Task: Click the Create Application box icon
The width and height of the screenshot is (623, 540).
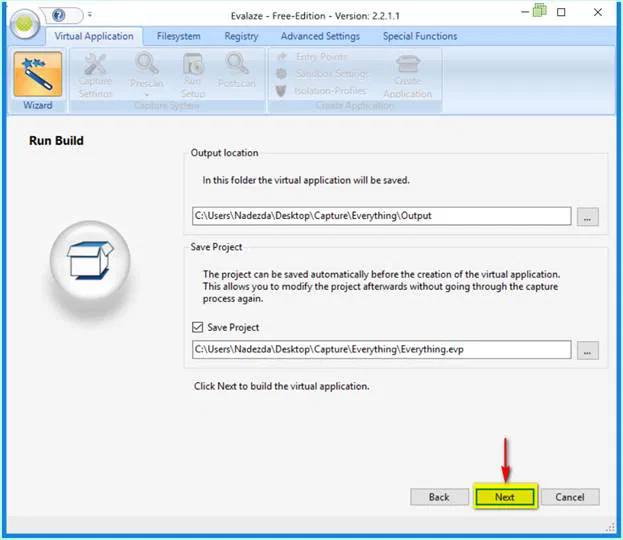Action: coord(408,64)
